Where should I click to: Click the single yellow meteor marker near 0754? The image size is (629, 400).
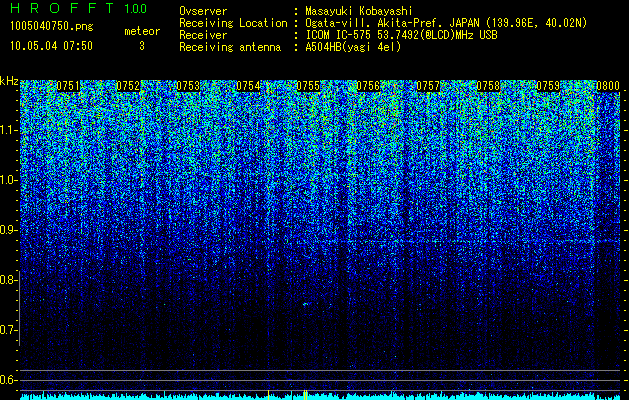coord(268,395)
